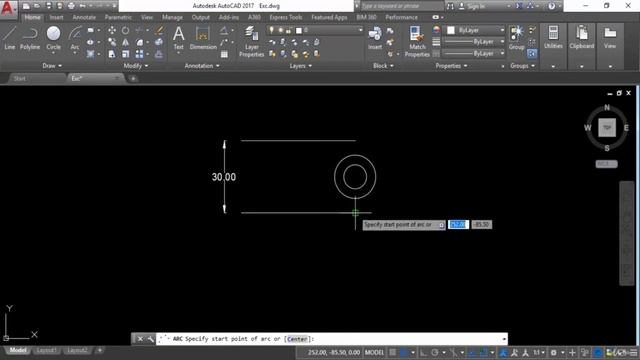Switch to the Insert ribbon tab
The height and width of the screenshot is (360, 640).
pyautogui.click(x=56, y=17)
